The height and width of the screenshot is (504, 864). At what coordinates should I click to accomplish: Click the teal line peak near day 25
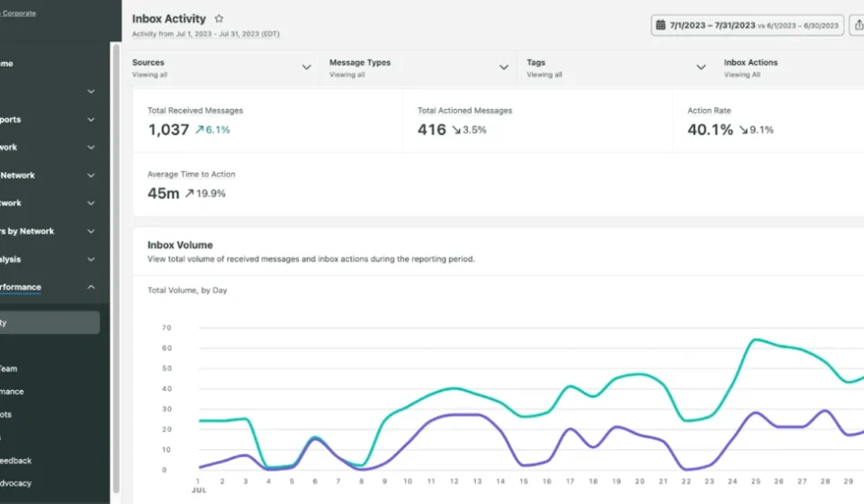point(756,340)
